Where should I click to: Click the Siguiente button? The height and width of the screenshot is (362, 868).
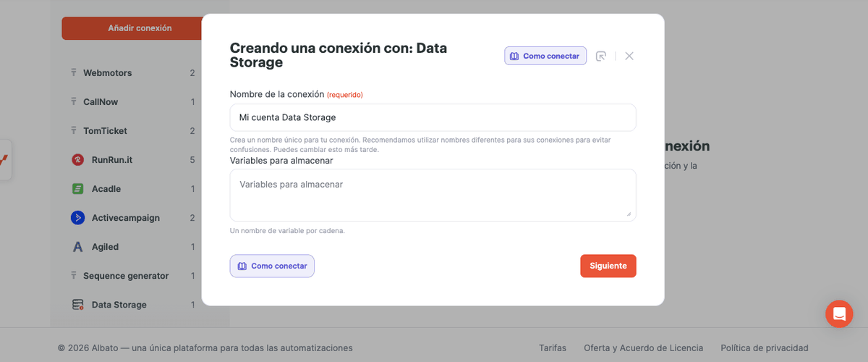[608, 266]
